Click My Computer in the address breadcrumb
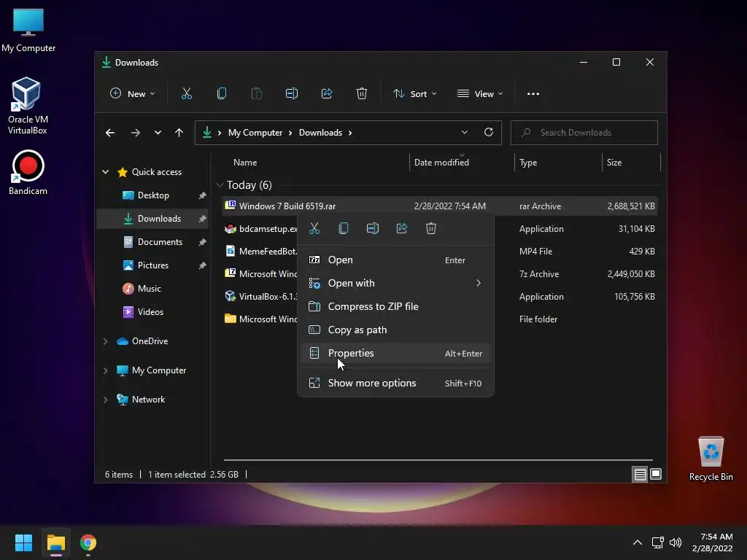747x560 pixels. coord(255,133)
